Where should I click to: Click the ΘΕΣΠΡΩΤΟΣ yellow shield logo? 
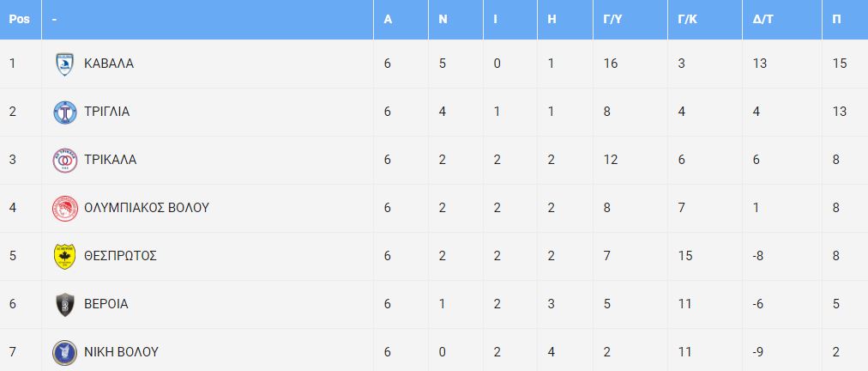pos(65,256)
